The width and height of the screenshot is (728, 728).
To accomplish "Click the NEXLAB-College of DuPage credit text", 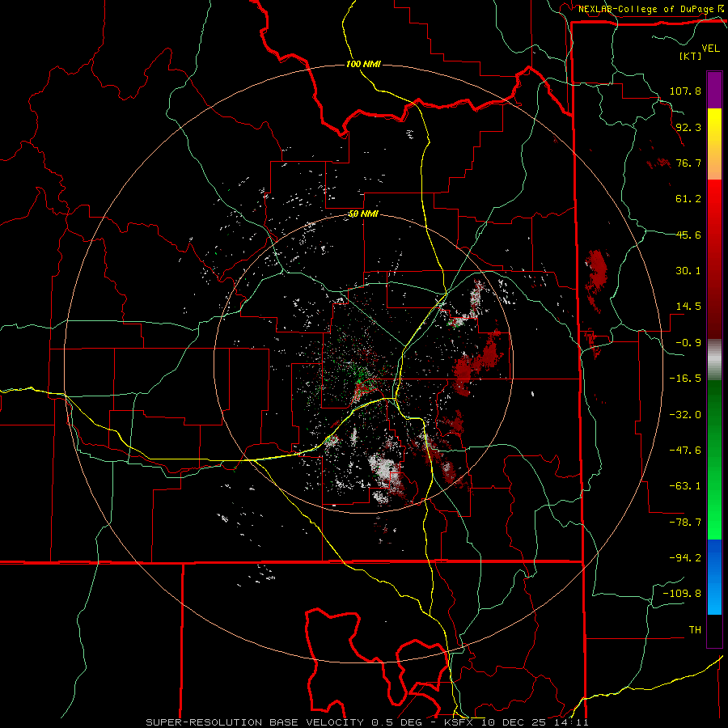I will coord(646,9).
